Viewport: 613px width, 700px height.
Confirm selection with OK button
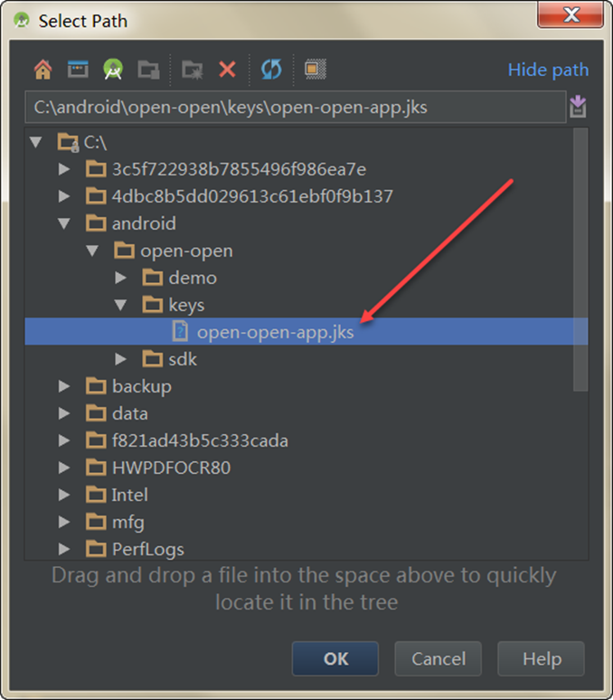click(335, 658)
